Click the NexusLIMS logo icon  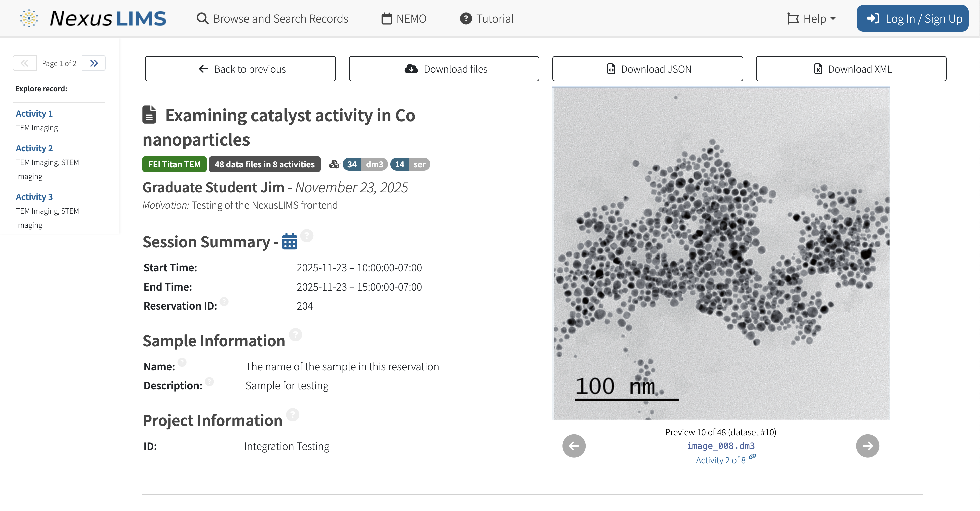point(29,18)
